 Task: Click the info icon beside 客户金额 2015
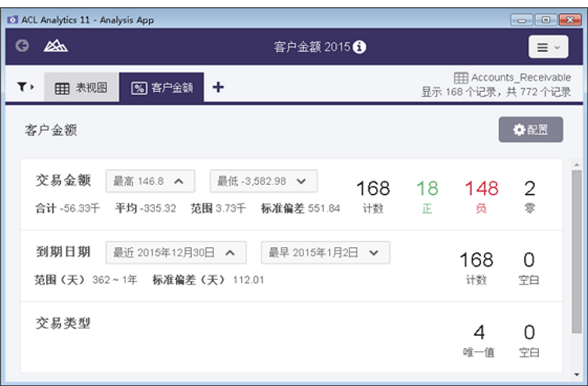coord(360,48)
